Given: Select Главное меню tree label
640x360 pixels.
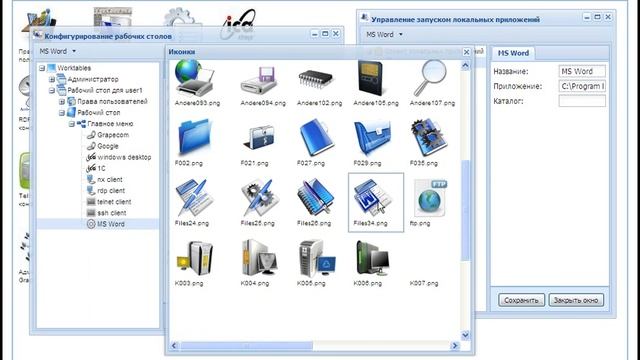Looking at the screenshot, I should tap(110, 124).
